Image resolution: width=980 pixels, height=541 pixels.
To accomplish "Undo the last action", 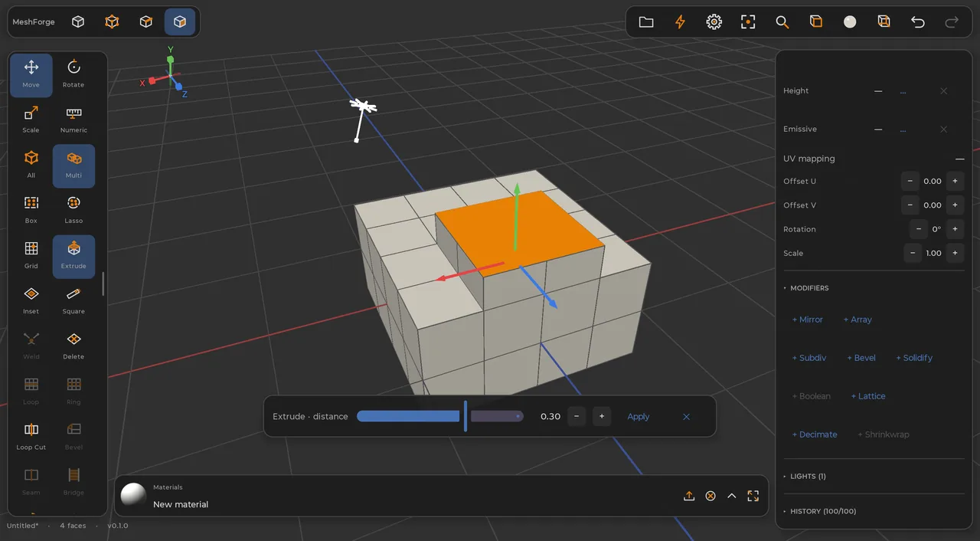I will tap(918, 22).
